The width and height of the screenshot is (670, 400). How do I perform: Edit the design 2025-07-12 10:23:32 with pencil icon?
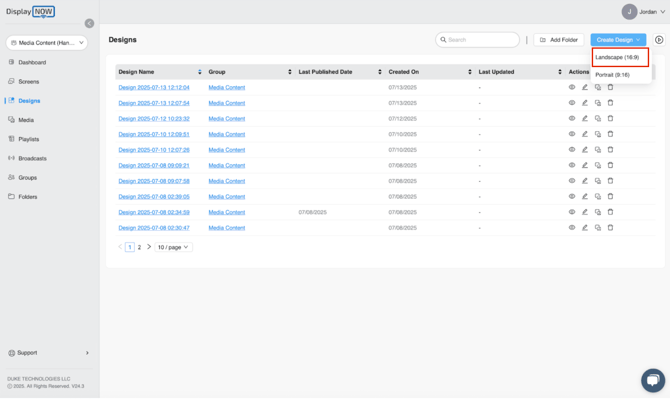pos(585,118)
